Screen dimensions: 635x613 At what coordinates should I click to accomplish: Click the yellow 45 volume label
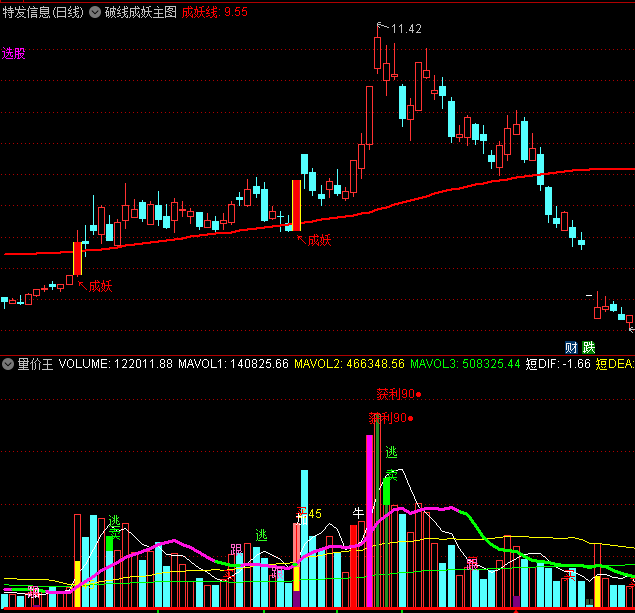point(315,514)
